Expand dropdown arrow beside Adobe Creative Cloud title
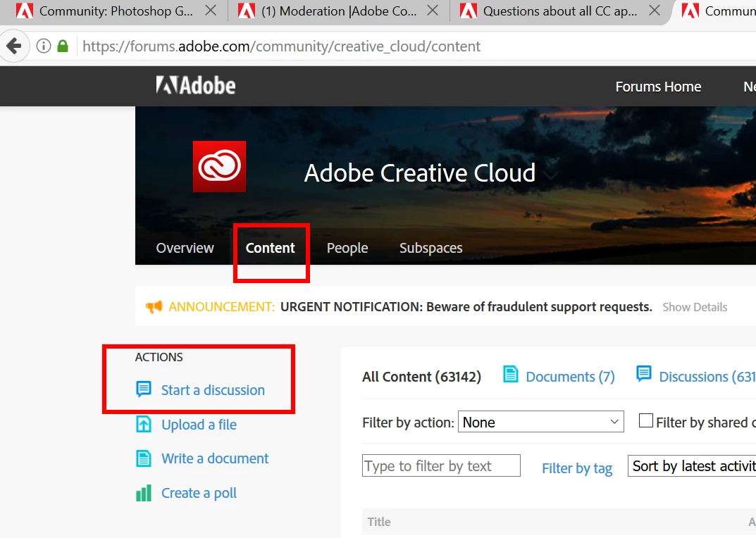756x538 pixels. point(550,175)
